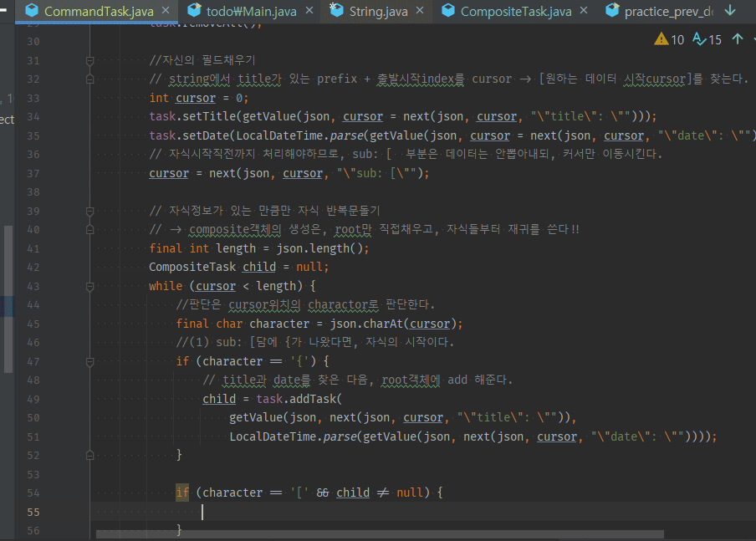Viewport: 756px width, 541px height.
Task: Click comment on line 46 about sub
Action: [x=315, y=342]
